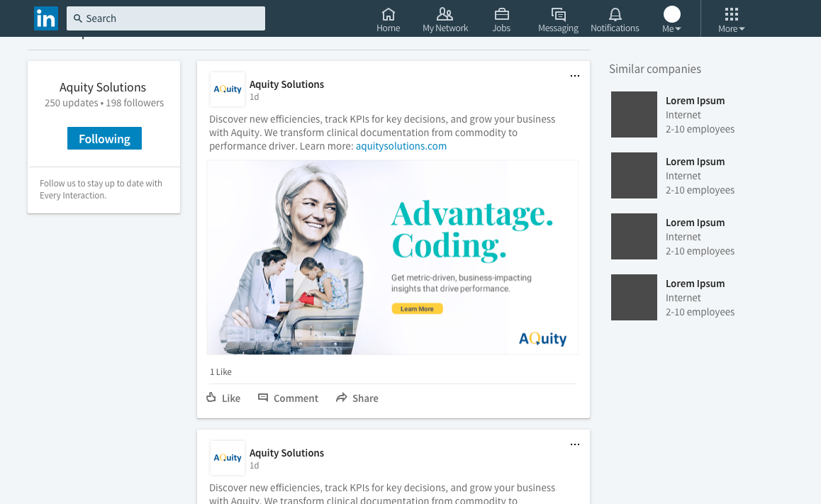Screen dimensions: 821x504
Task: Toggle the Following button
Action: point(104,138)
